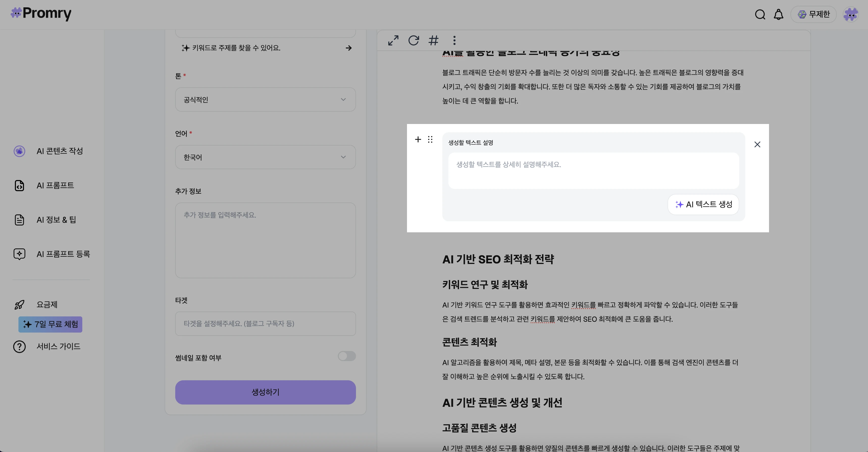The image size is (868, 452).
Task: Click the hashtag icon in editor toolbar
Action: (x=434, y=40)
